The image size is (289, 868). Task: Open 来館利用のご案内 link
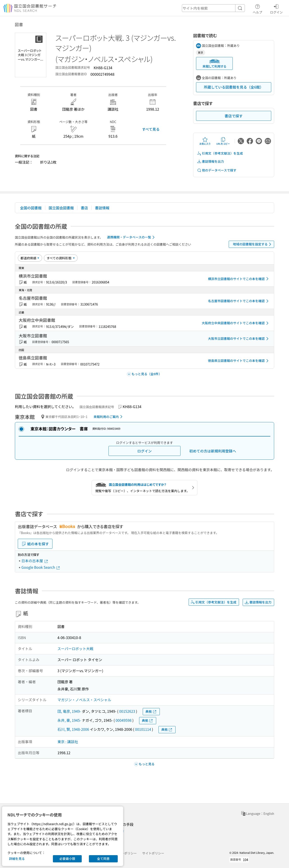click(x=108, y=417)
